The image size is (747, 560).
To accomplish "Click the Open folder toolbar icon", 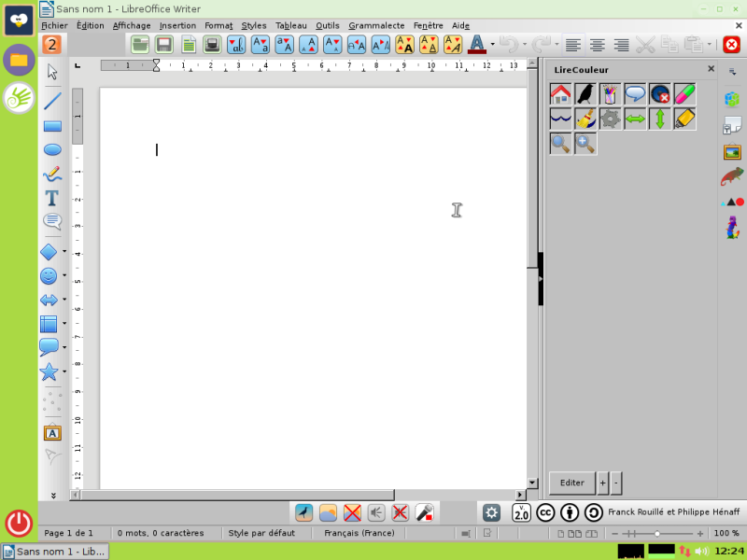I will [140, 45].
